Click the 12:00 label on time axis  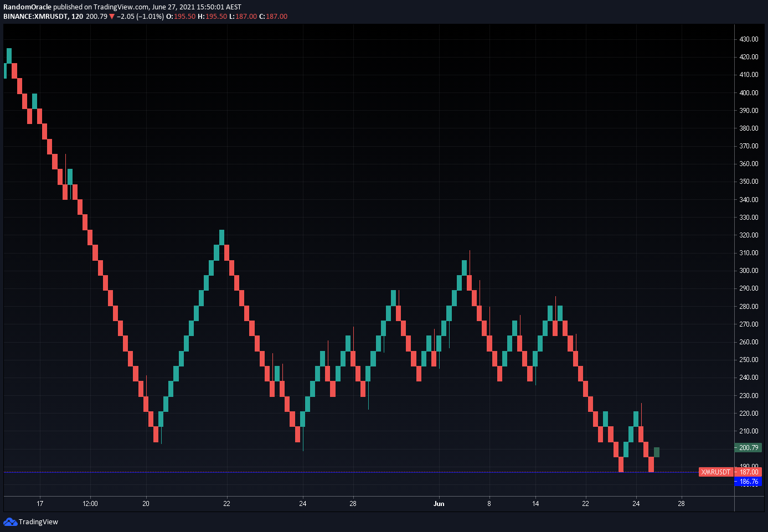click(x=90, y=504)
